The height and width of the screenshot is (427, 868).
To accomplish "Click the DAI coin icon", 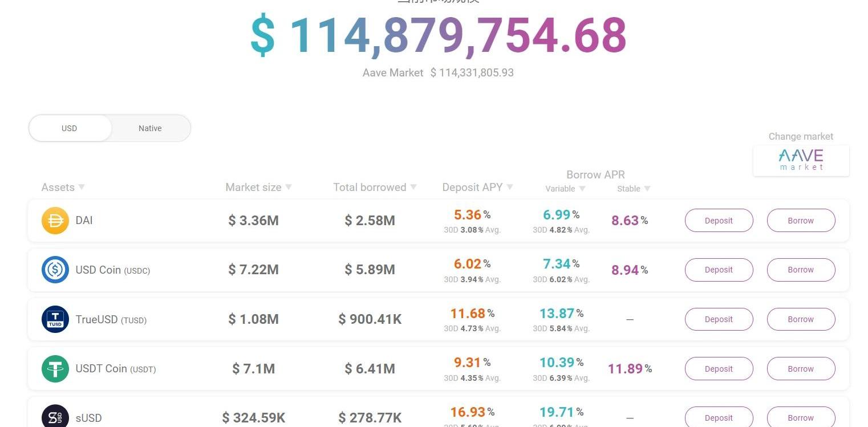I will point(55,221).
